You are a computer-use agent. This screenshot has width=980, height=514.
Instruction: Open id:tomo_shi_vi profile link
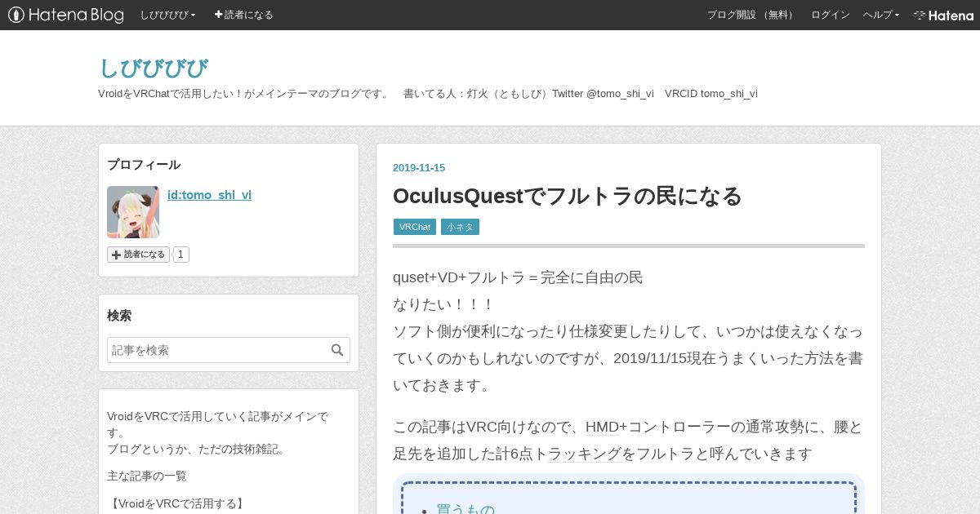[209, 195]
